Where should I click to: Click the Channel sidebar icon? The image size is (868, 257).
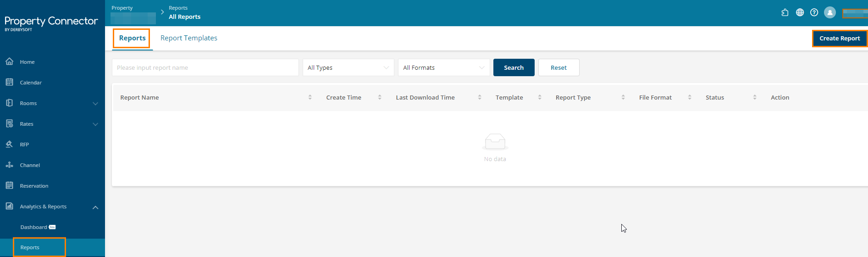(9, 165)
